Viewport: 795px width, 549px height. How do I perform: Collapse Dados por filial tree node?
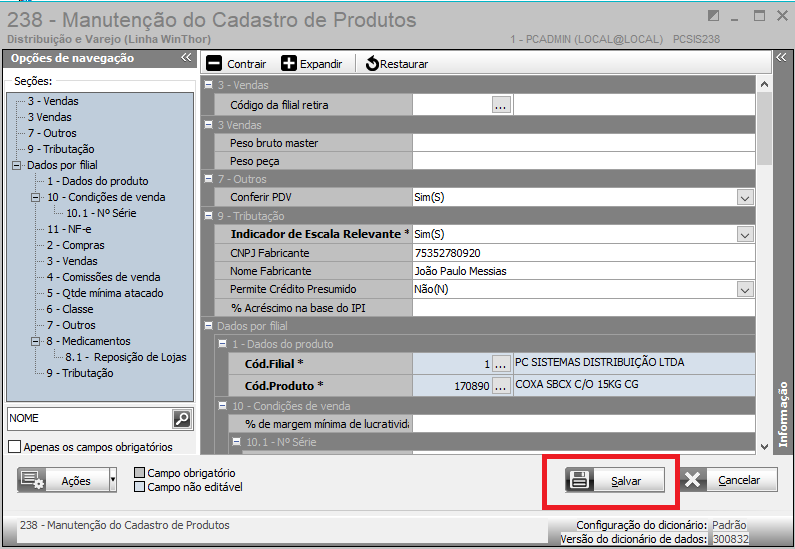(x=17, y=165)
